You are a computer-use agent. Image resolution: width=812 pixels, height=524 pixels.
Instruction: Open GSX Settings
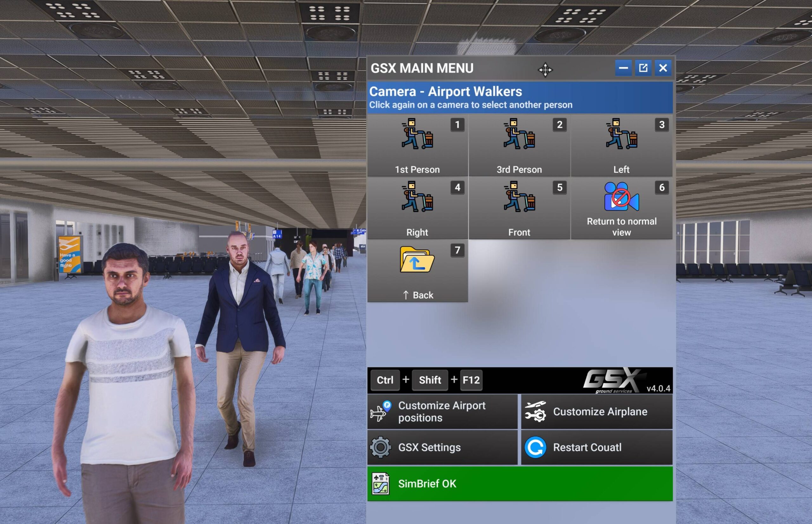tap(442, 447)
